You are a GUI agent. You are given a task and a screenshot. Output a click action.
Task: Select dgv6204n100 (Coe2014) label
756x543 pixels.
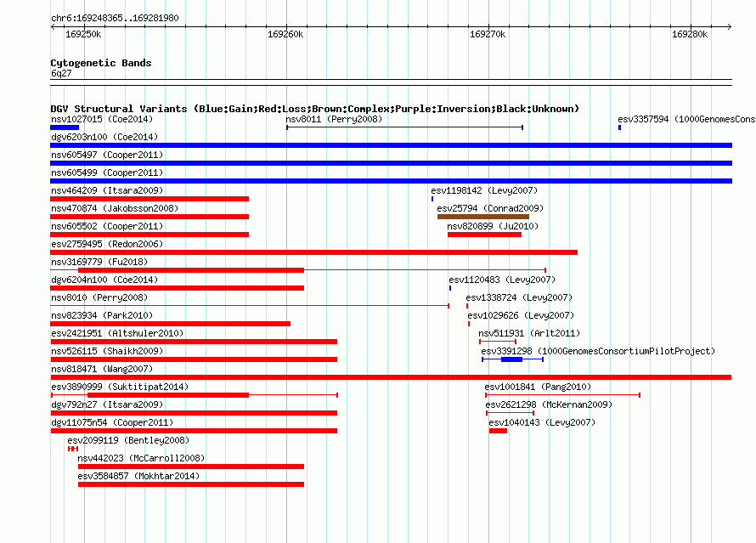[104, 280]
